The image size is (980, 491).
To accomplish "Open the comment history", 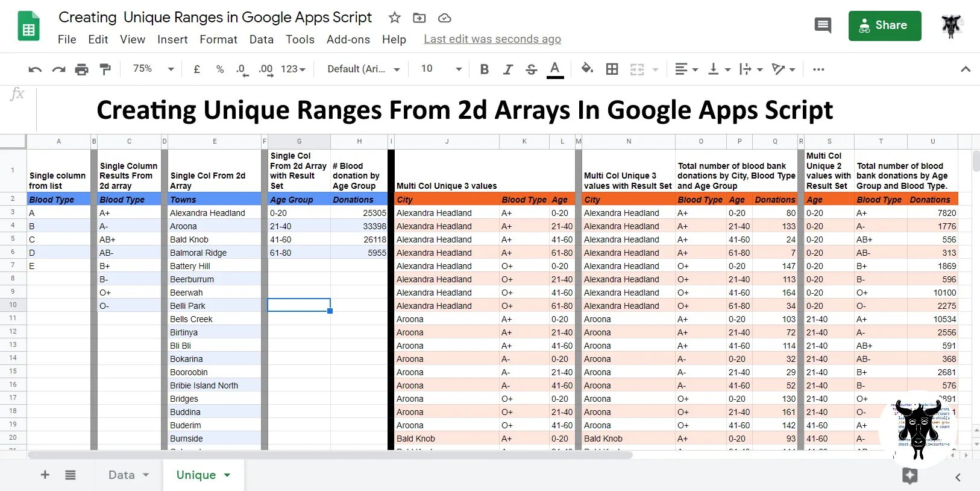I will pyautogui.click(x=823, y=25).
